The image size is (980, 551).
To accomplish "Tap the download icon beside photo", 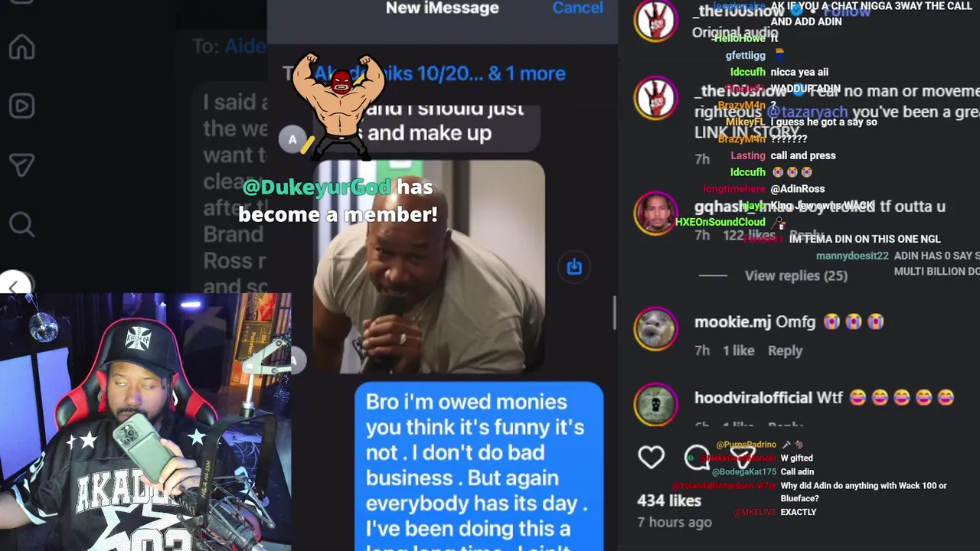I will [574, 266].
